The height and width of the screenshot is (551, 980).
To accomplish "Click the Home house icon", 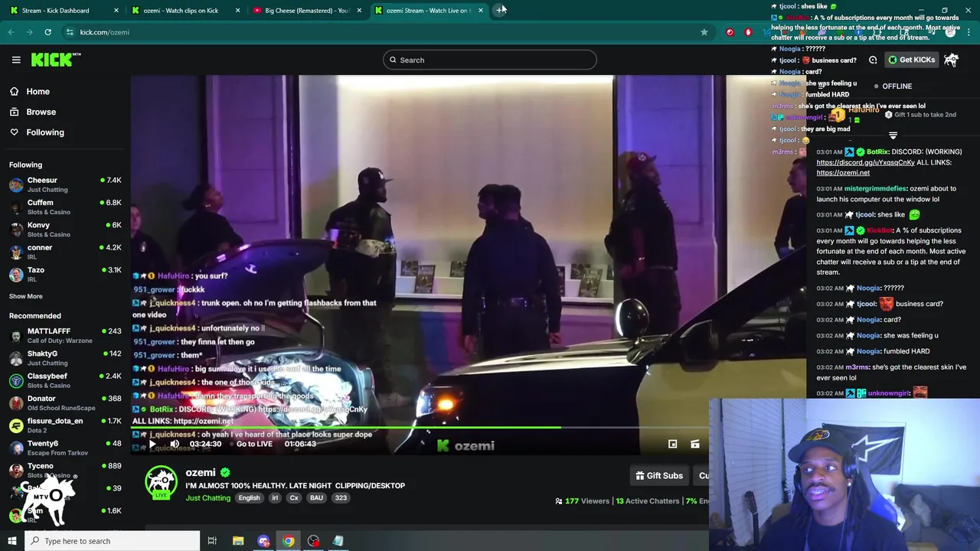I will tap(14, 92).
